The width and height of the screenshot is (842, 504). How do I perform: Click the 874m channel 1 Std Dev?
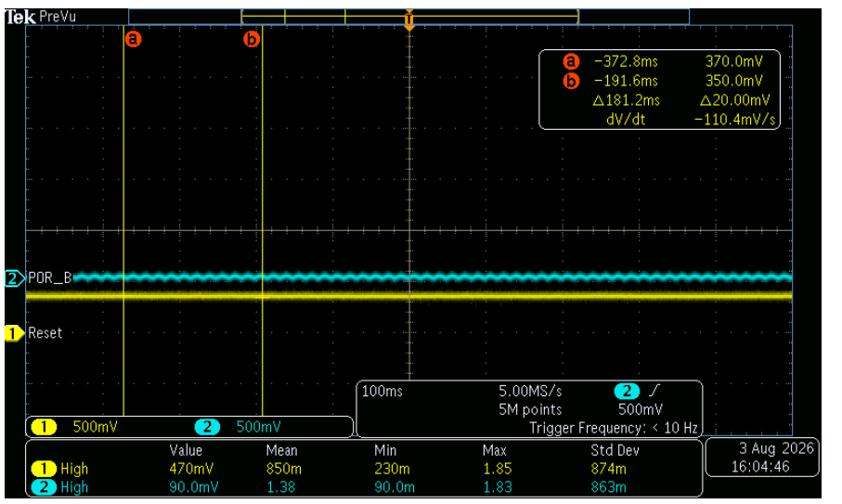pyautogui.click(x=608, y=469)
